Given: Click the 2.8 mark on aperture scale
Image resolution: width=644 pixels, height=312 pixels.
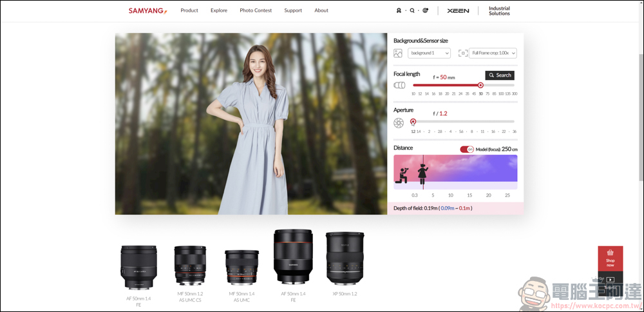Looking at the screenshot, I should pyautogui.click(x=439, y=132).
